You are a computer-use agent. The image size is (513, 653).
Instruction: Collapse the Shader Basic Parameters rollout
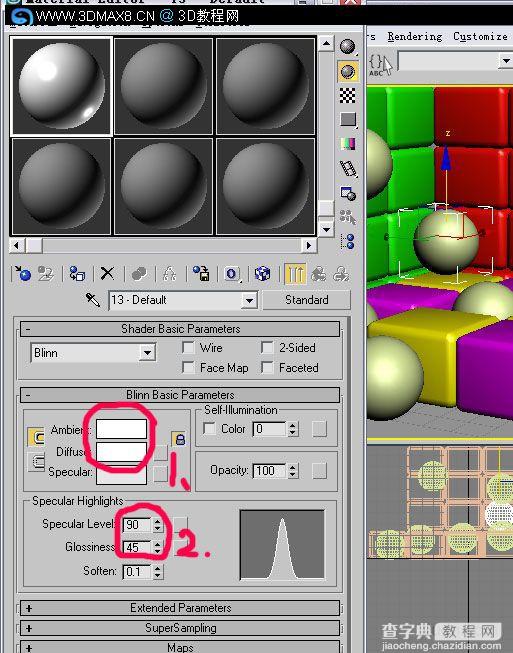click(x=180, y=329)
